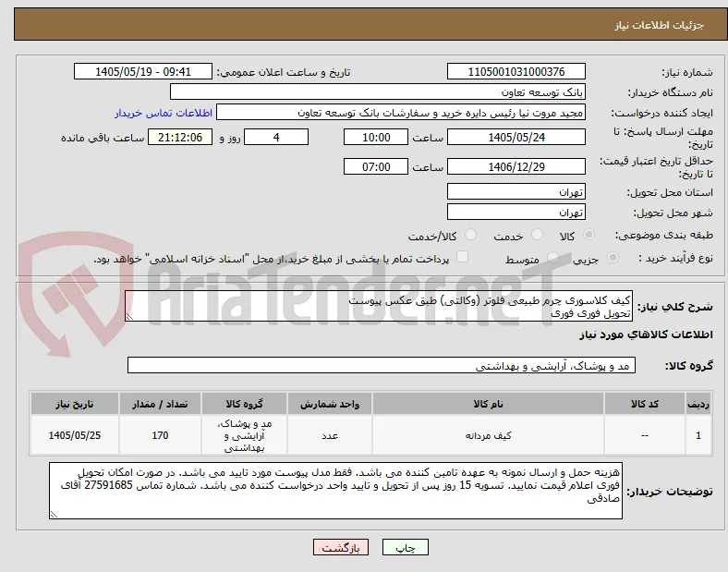Click the unit cell عدد
The image size is (728, 572).
[330, 435]
